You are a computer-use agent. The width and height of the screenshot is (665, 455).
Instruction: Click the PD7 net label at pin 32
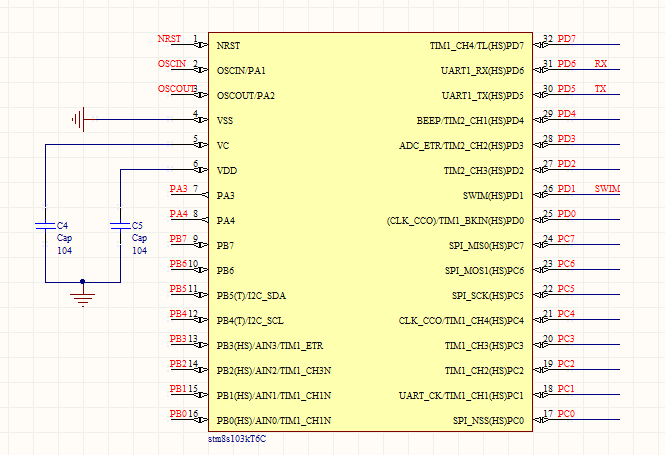click(x=566, y=39)
